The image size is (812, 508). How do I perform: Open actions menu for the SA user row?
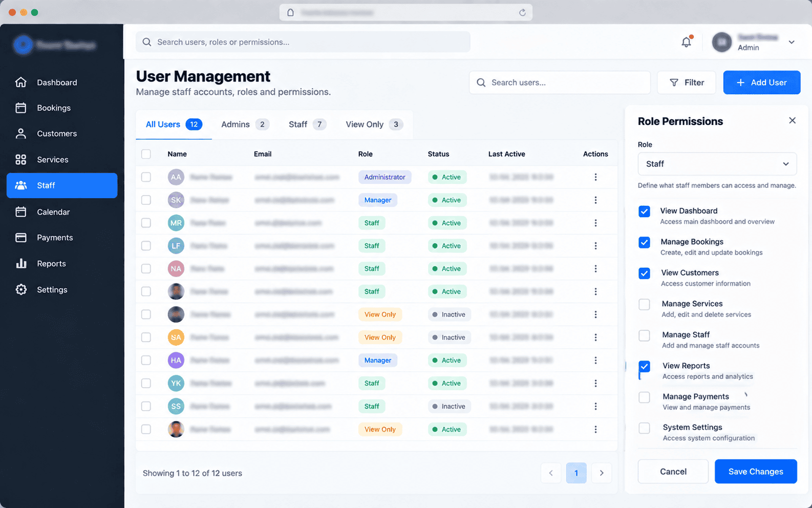[595, 337]
